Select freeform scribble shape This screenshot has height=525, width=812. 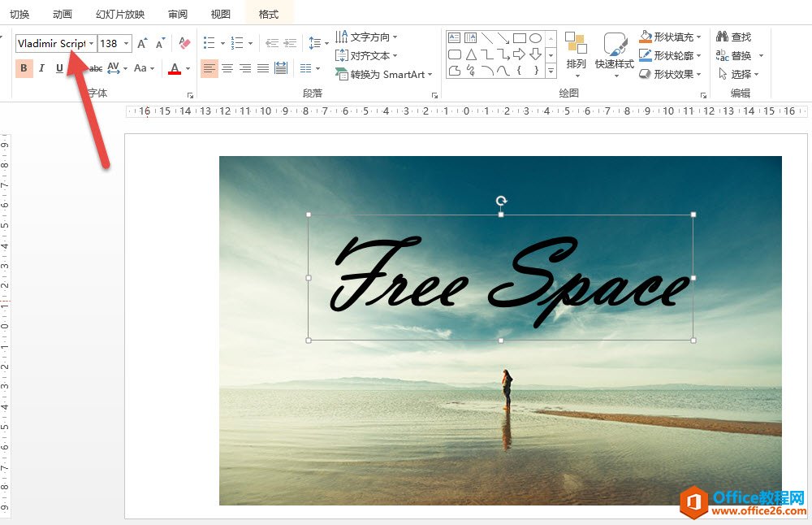pos(471,70)
